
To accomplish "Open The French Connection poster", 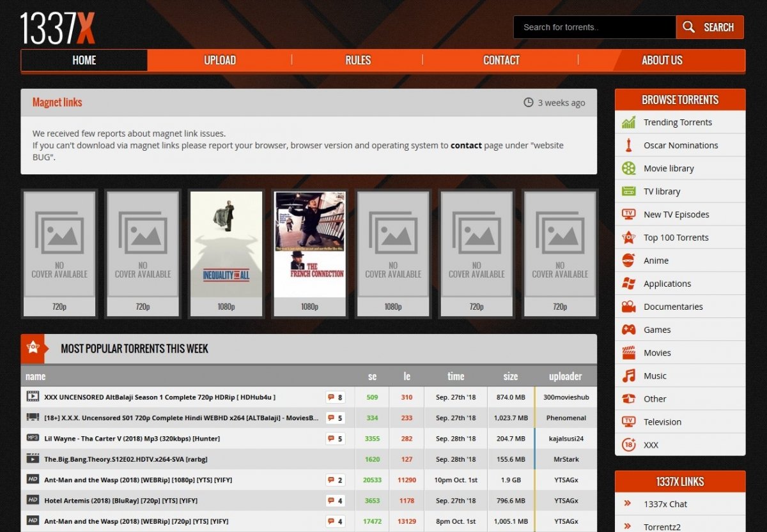I will pos(309,244).
